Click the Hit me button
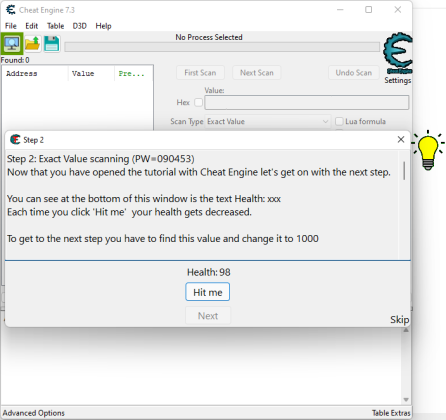This screenshot has width=446, height=420. (208, 292)
